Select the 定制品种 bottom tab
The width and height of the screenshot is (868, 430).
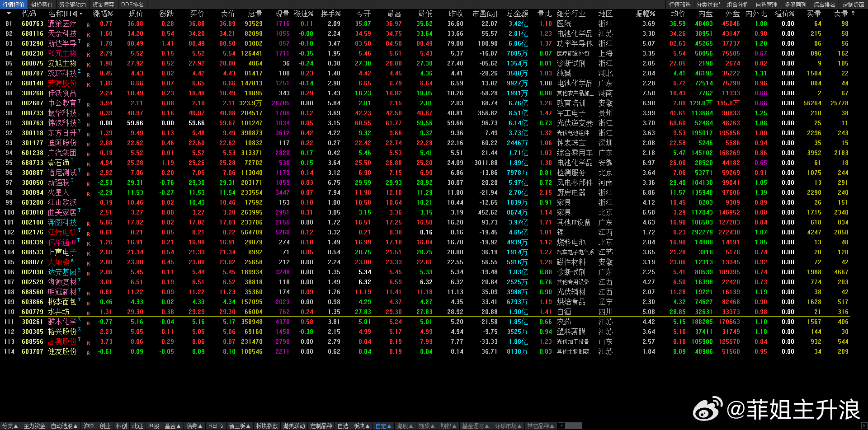point(321,426)
